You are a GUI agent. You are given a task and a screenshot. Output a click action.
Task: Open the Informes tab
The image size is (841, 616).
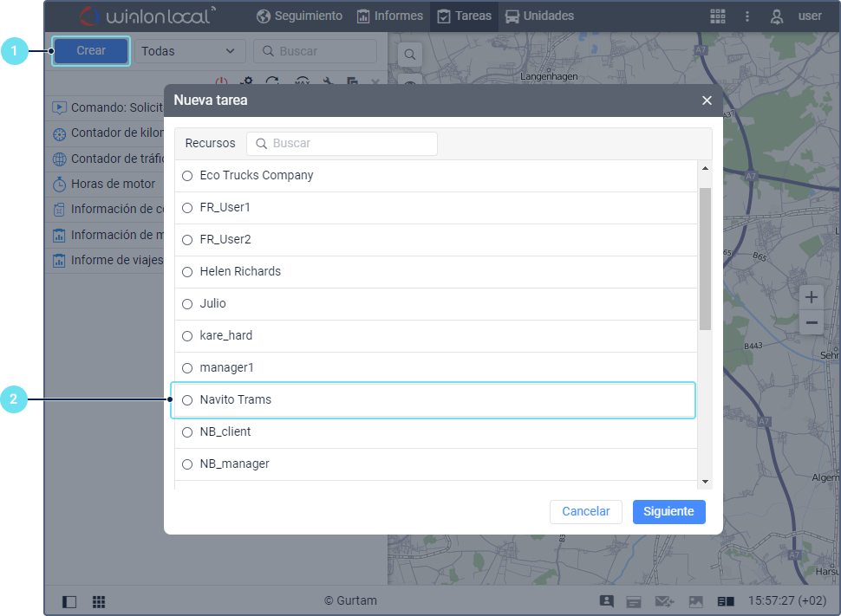coord(390,16)
